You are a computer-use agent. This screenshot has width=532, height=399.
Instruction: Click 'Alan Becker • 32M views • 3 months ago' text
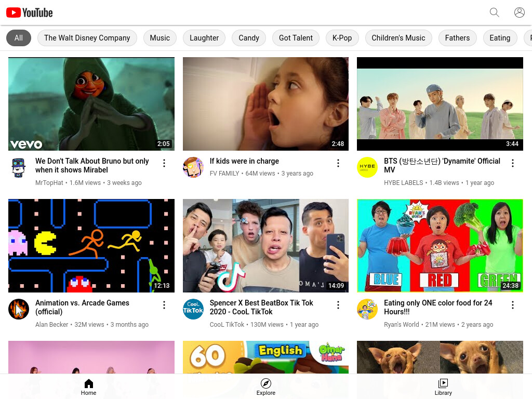coord(92,325)
